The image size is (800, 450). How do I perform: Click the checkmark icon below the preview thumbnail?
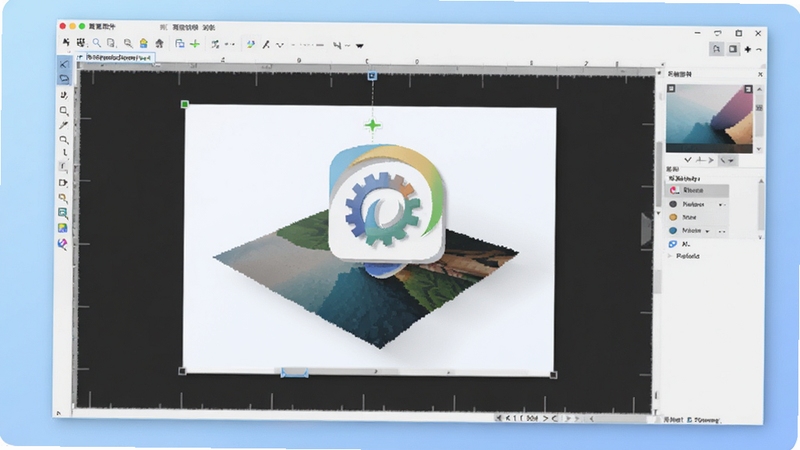tap(687, 160)
